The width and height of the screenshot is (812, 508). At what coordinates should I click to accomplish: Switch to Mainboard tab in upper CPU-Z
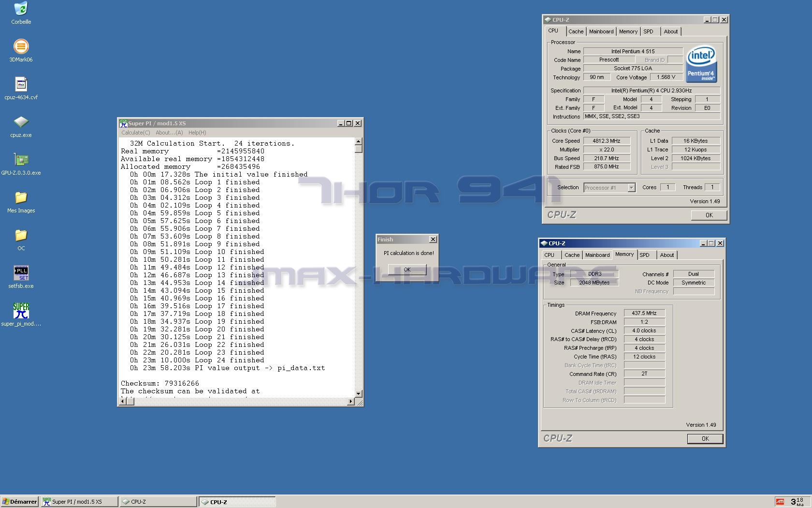click(x=601, y=31)
